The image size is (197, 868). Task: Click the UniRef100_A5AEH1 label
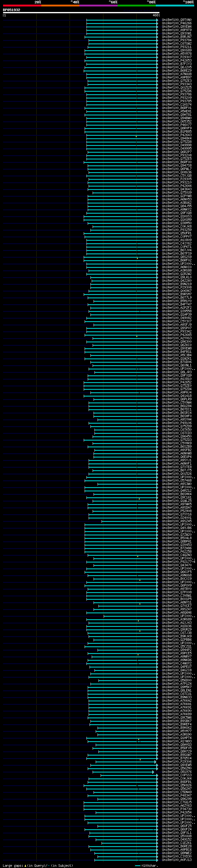[176, 111]
